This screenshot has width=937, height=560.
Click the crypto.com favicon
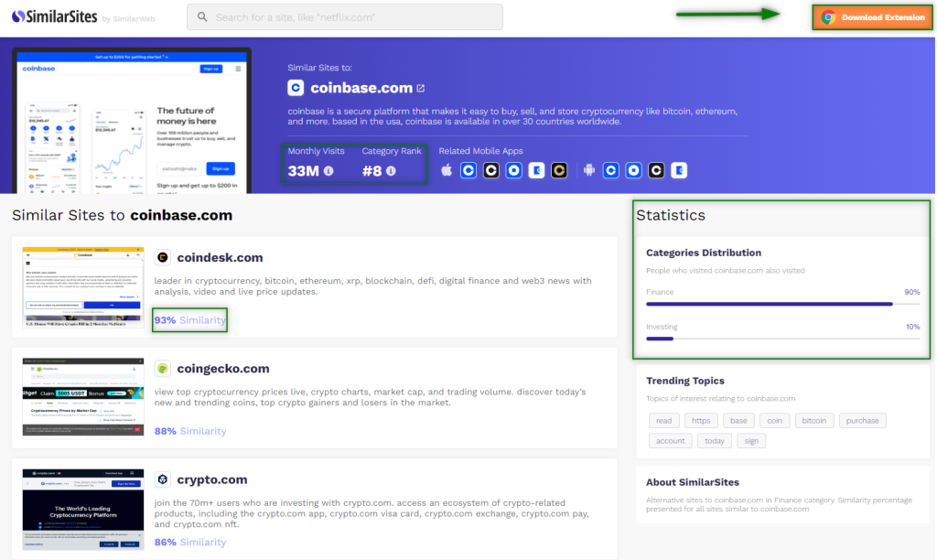[x=163, y=479]
